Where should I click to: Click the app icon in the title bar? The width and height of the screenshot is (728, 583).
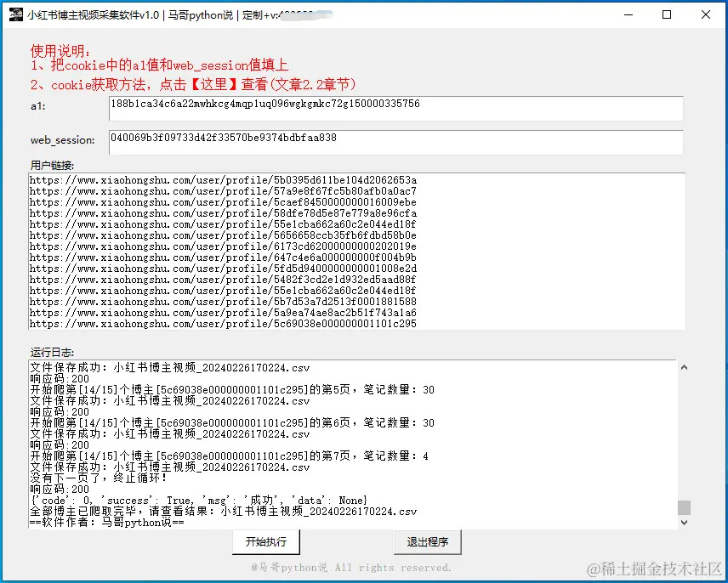[15, 14]
